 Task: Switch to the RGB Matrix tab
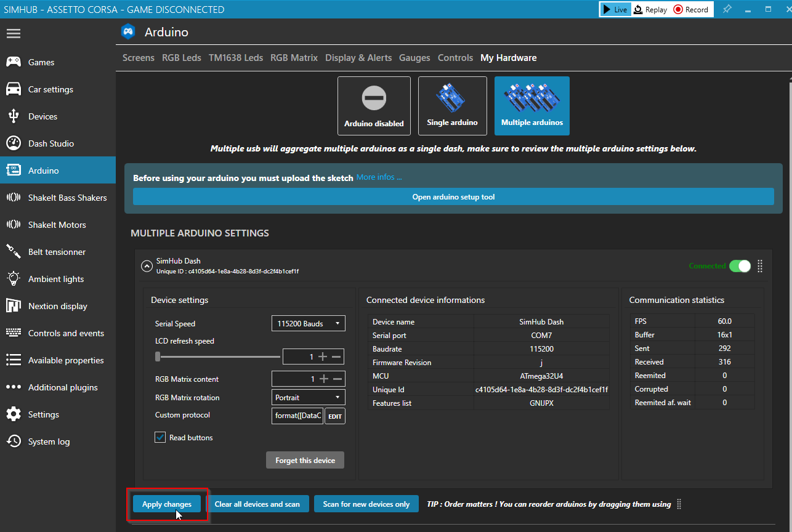pos(294,57)
